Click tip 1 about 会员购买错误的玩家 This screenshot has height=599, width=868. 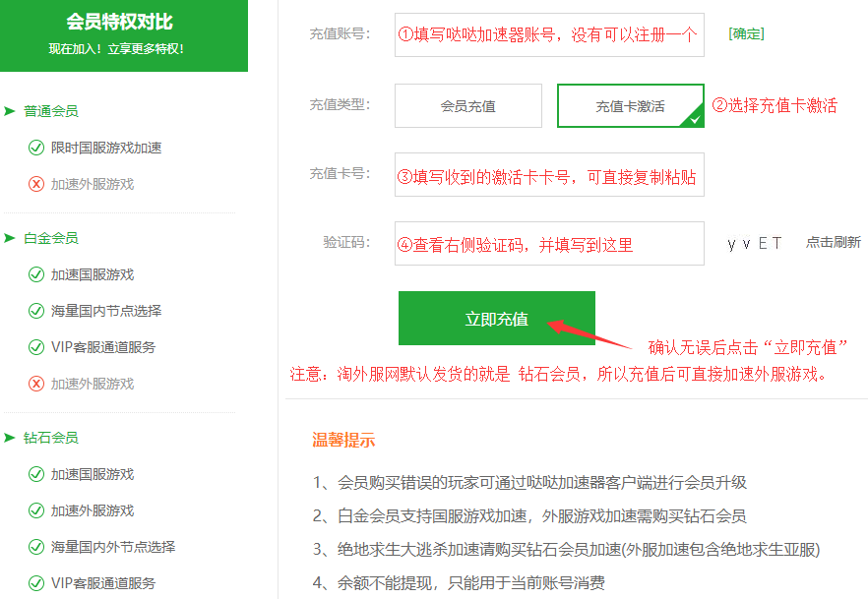(529, 482)
